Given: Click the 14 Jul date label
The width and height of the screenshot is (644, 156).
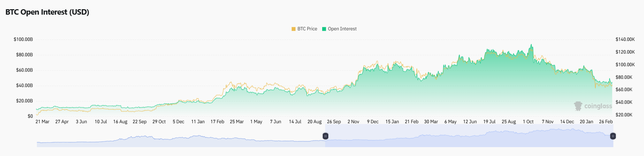Looking at the screenshot, I should [x=295, y=122].
